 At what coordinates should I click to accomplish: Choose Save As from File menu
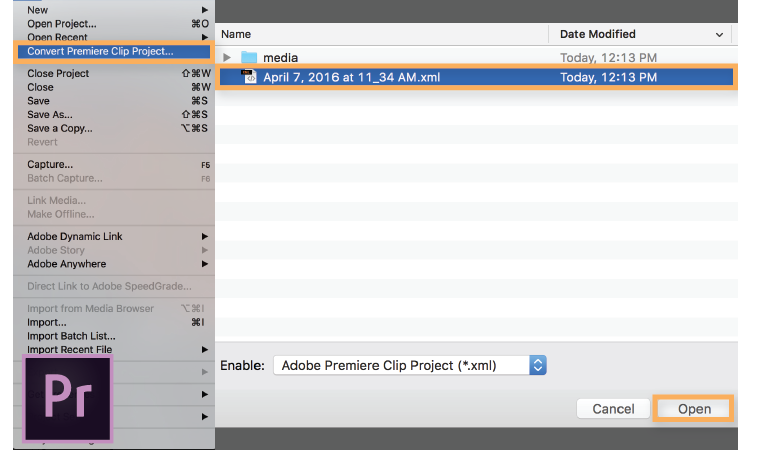[x=50, y=115]
